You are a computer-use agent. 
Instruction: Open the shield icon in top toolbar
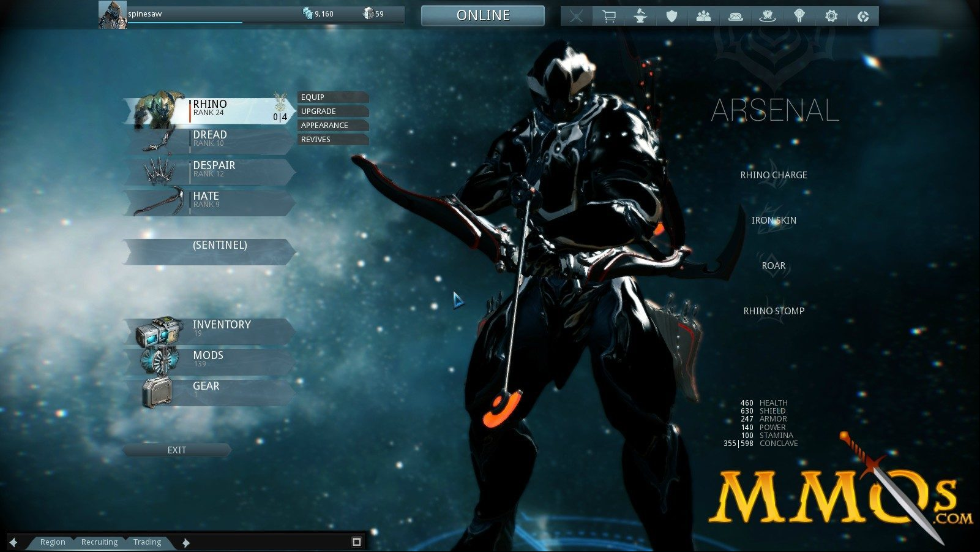click(672, 16)
